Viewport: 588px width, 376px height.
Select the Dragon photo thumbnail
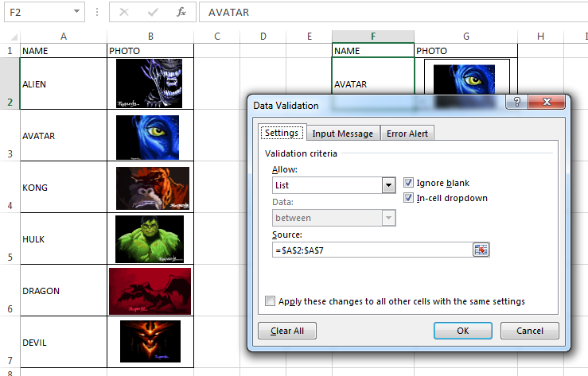point(150,291)
